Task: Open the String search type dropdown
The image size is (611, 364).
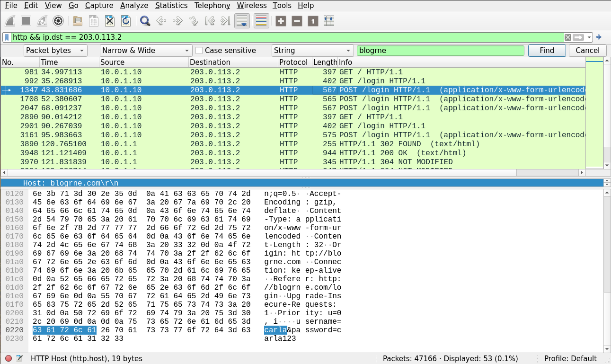Action: (312, 51)
